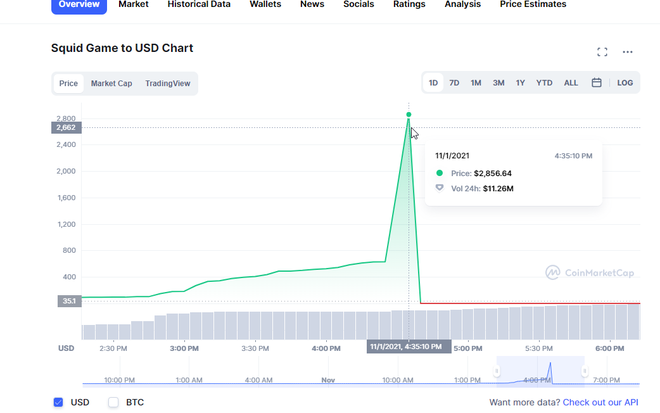This screenshot has height=413, width=660.
Task: Show the YTD time range
Action: [544, 83]
